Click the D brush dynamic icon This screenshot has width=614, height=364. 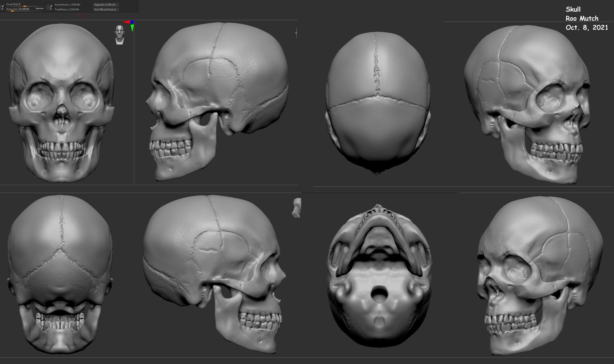[49, 7]
